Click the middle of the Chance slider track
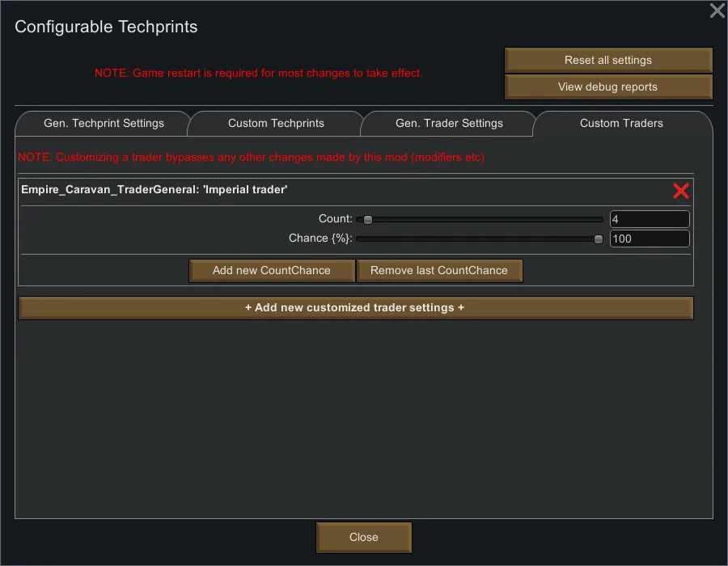Screen dimensions: 728x566 click(480, 239)
